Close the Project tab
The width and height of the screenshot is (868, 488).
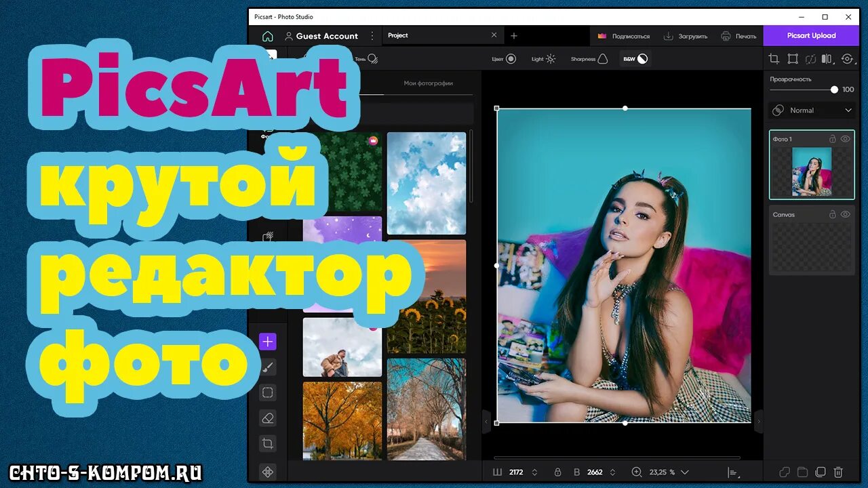pyautogui.click(x=494, y=35)
